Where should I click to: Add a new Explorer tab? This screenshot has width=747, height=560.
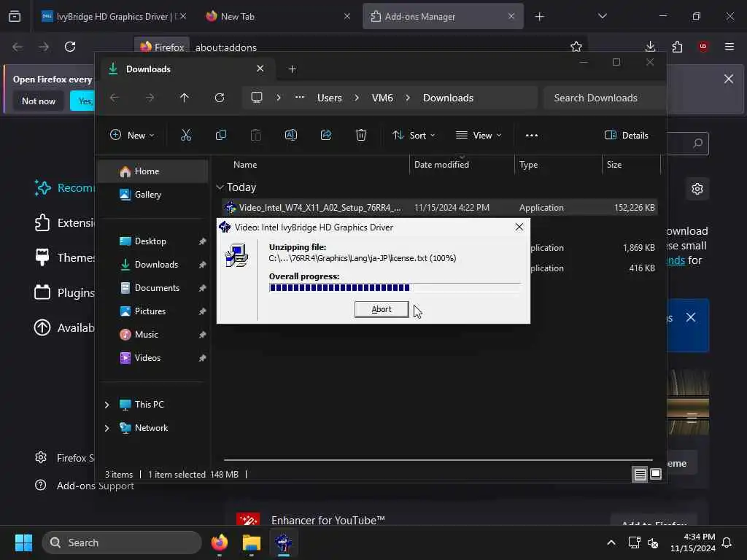(x=292, y=69)
